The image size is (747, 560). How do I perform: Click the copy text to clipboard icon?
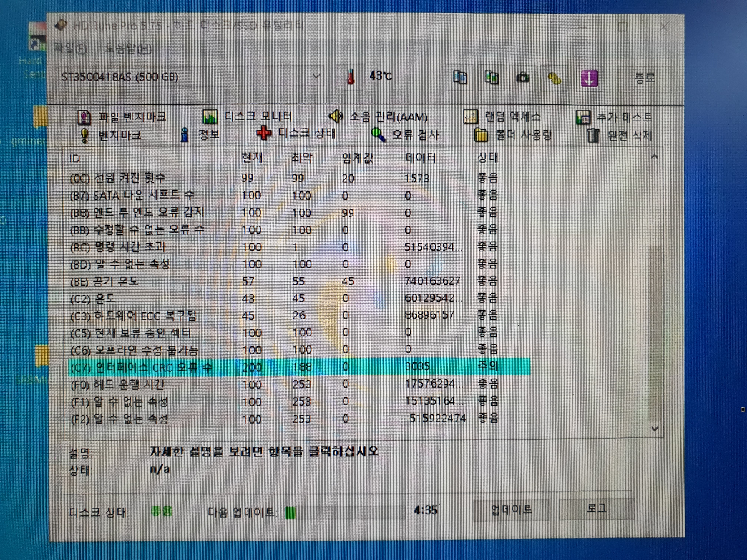tap(460, 78)
